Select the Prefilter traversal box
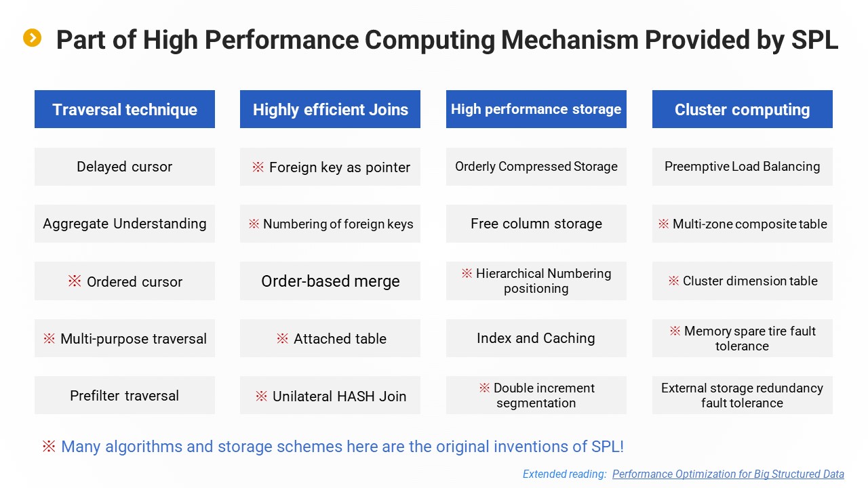This screenshot has width=868, height=488. click(125, 396)
